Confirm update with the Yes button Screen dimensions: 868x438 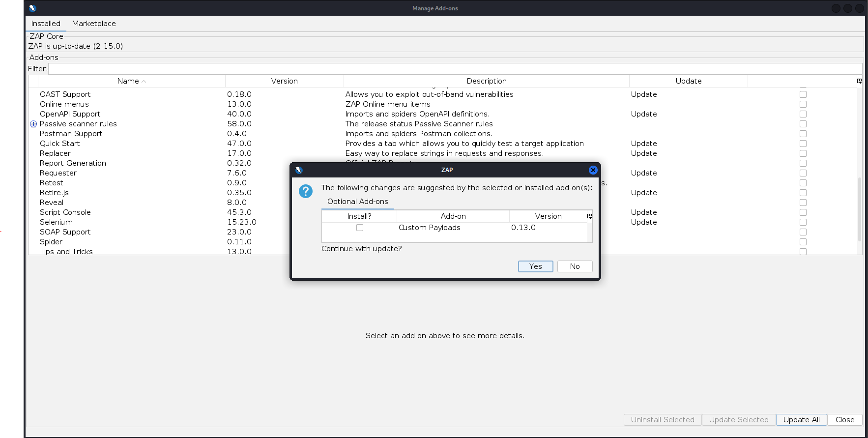536,266
